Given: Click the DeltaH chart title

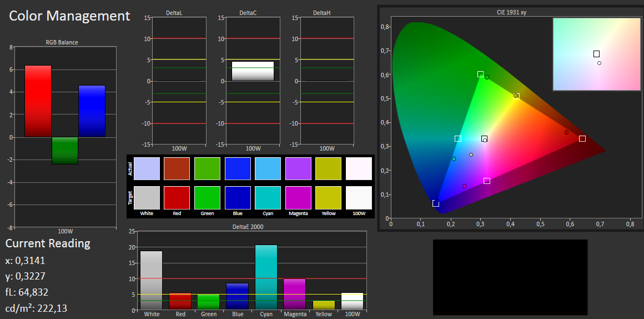Looking at the screenshot, I should (x=322, y=13).
